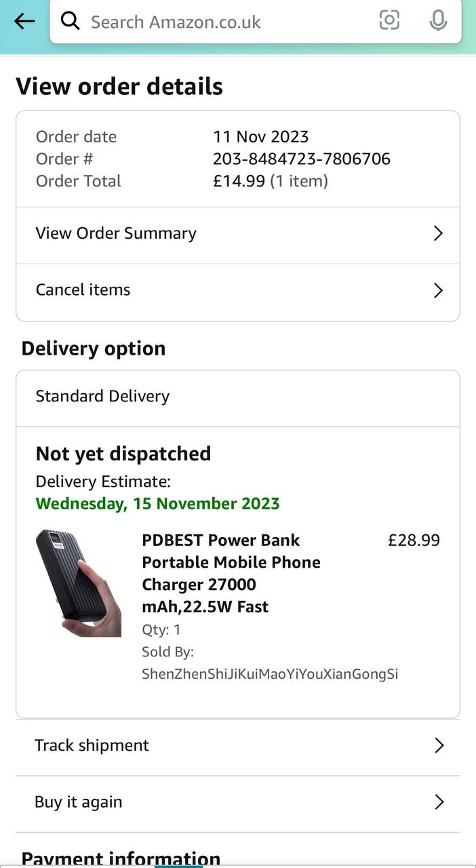
Task: Tap the order number 203-8484723-7806706
Action: tap(301, 159)
